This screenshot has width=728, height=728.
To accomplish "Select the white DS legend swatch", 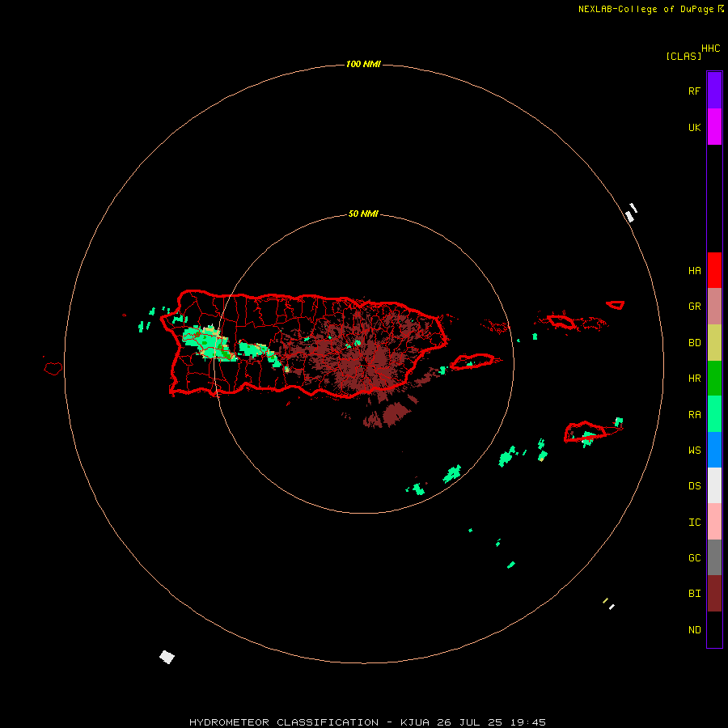I will 714,485.
